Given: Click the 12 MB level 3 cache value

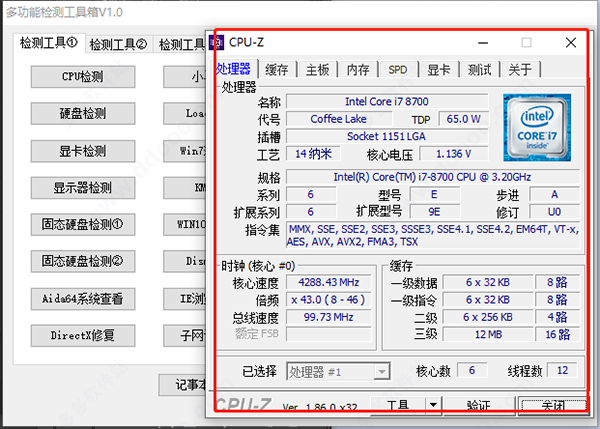Looking at the screenshot, I should tap(488, 334).
